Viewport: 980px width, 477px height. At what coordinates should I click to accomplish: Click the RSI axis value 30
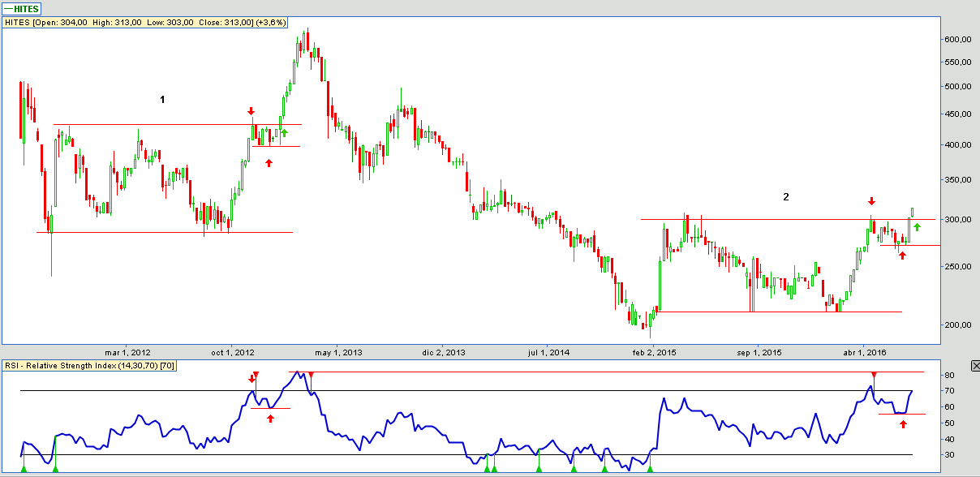click(948, 454)
